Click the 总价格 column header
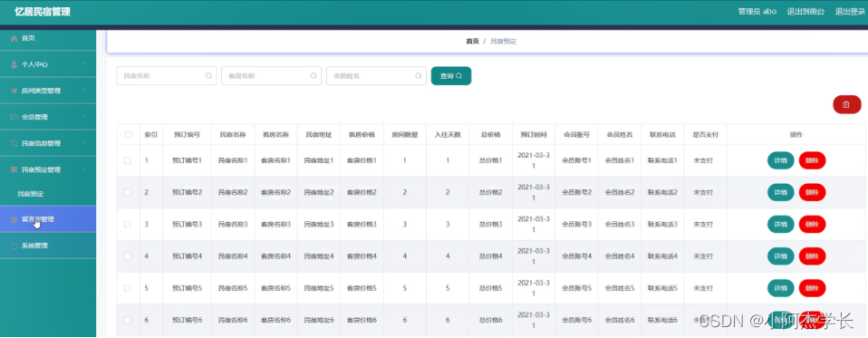The width and height of the screenshot is (868, 338). click(x=490, y=134)
